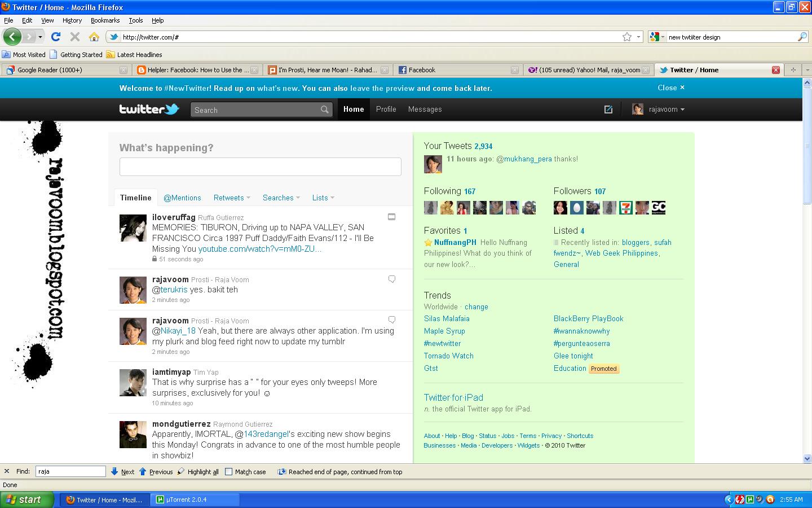Expand hidden system tray icons arrow
The height and width of the screenshot is (508, 812).
coord(729,500)
